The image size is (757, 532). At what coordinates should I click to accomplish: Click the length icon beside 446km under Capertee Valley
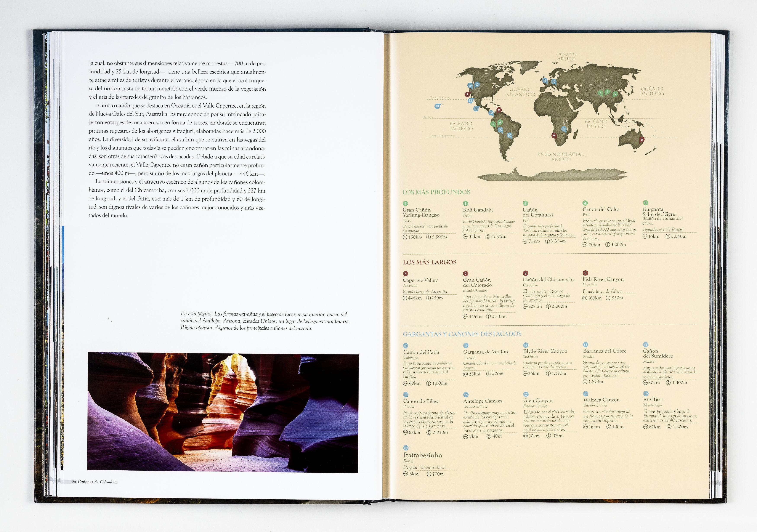pyautogui.click(x=405, y=298)
